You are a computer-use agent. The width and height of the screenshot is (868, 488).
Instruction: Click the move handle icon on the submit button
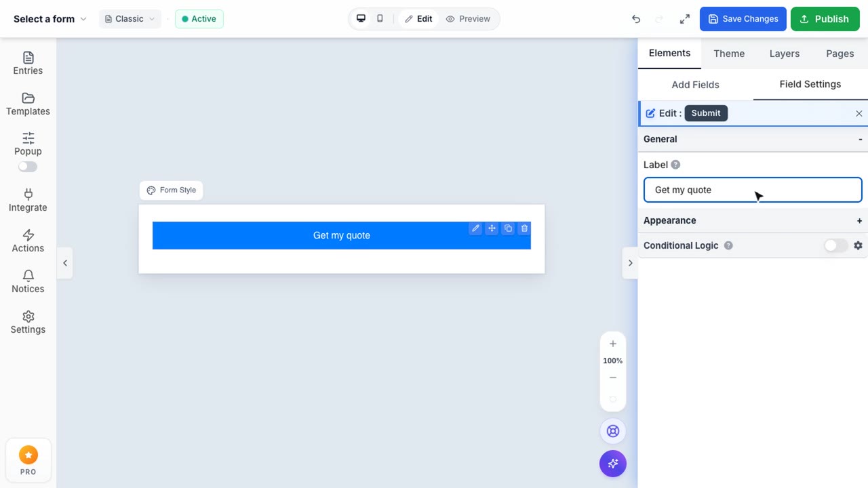click(x=492, y=228)
